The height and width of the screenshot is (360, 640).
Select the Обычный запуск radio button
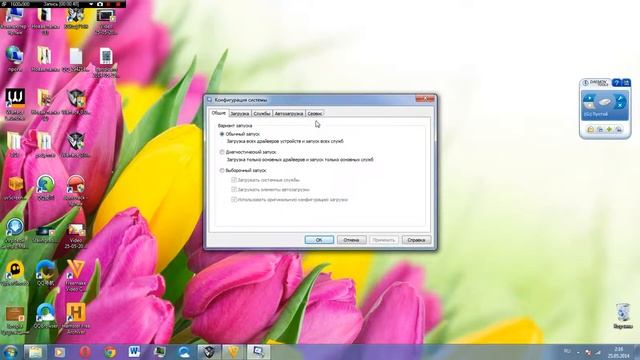[x=222, y=134]
